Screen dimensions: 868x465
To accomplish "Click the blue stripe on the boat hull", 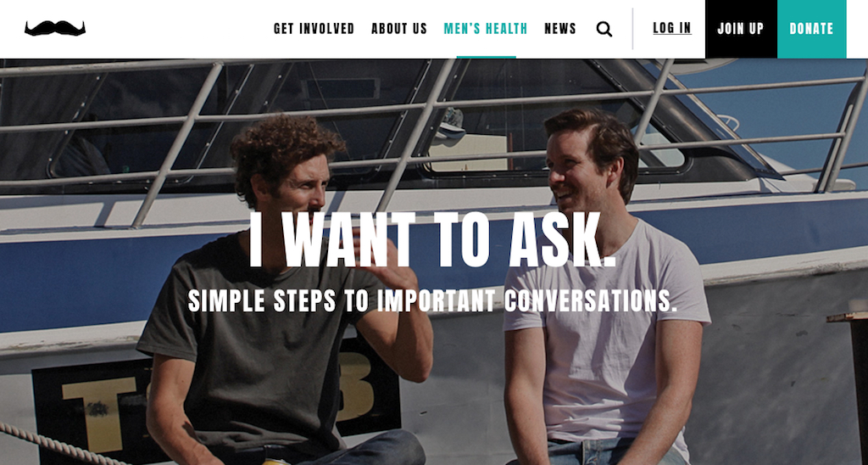I will pos(111,283).
